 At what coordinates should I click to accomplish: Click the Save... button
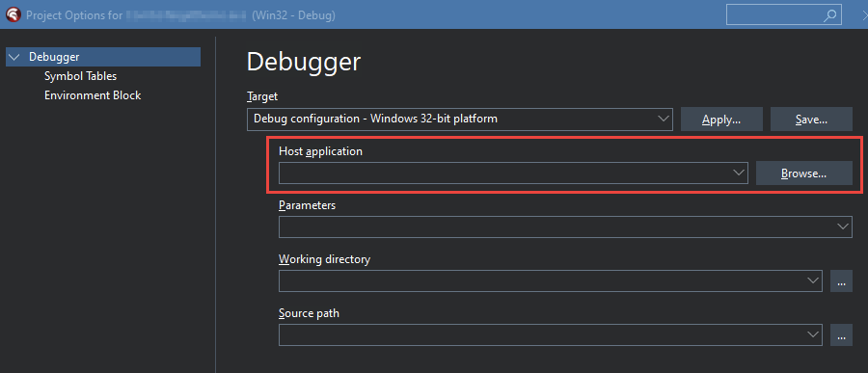tap(811, 119)
